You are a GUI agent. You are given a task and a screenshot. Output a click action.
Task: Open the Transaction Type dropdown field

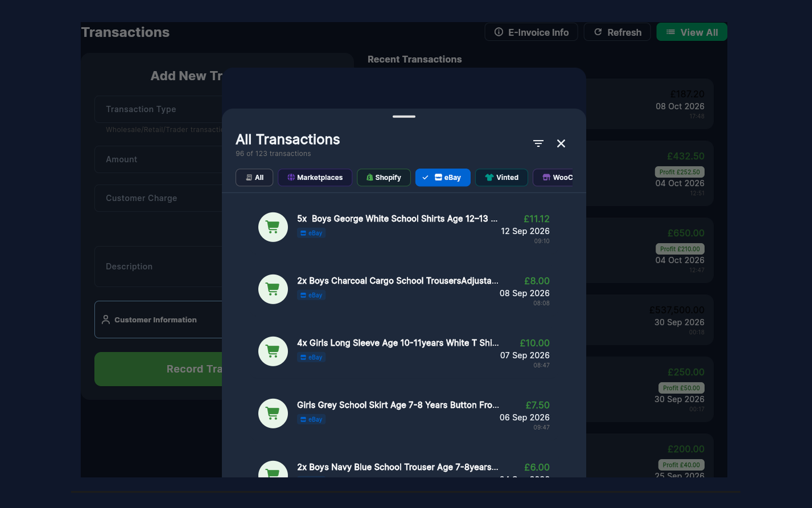[x=158, y=109]
